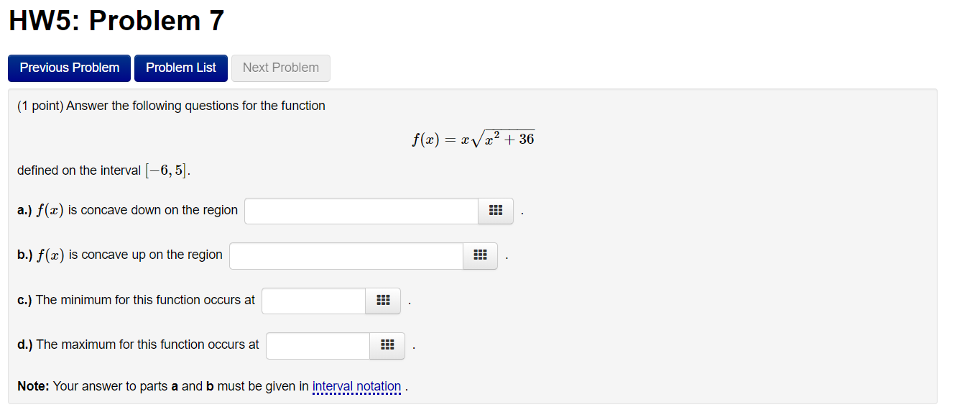Click inside the concave up answer field
The image size is (980, 420).
tap(345, 255)
